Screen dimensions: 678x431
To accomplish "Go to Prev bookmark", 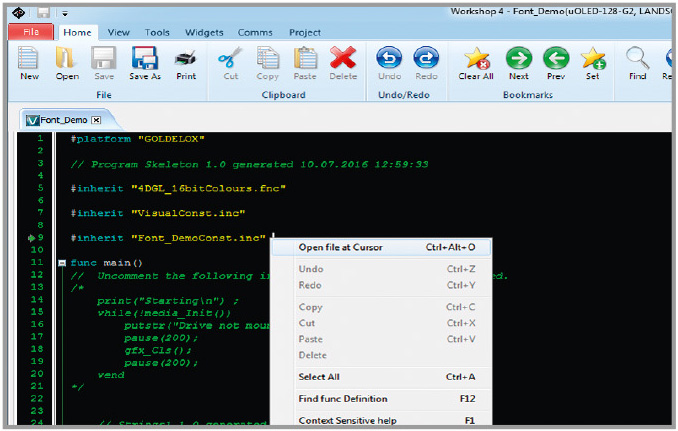I will click(556, 59).
